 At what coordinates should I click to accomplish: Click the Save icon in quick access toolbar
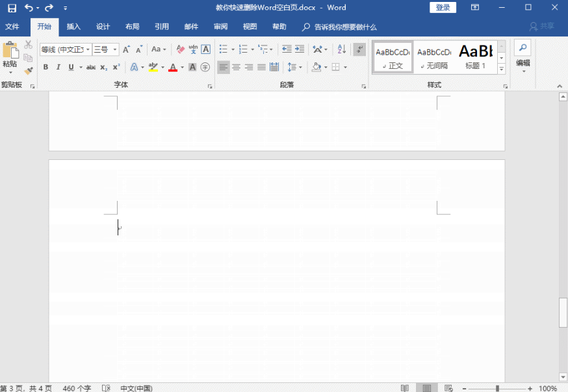point(12,8)
